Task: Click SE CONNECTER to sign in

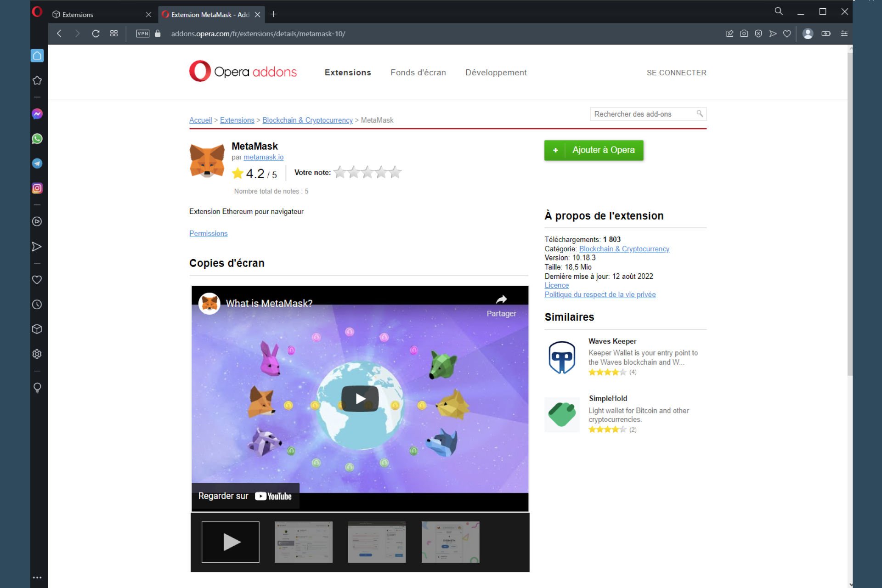Action: point(677,73)
